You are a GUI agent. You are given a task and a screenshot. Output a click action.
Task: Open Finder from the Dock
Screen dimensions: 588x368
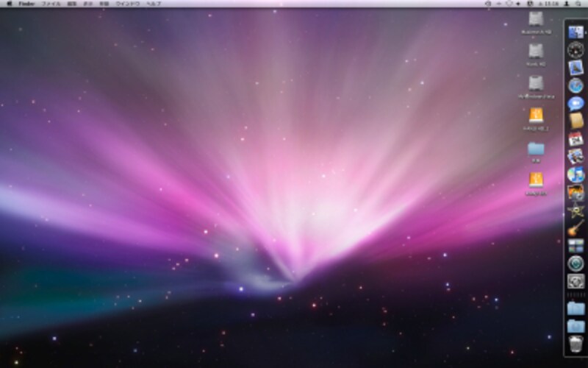coord(576,32)
